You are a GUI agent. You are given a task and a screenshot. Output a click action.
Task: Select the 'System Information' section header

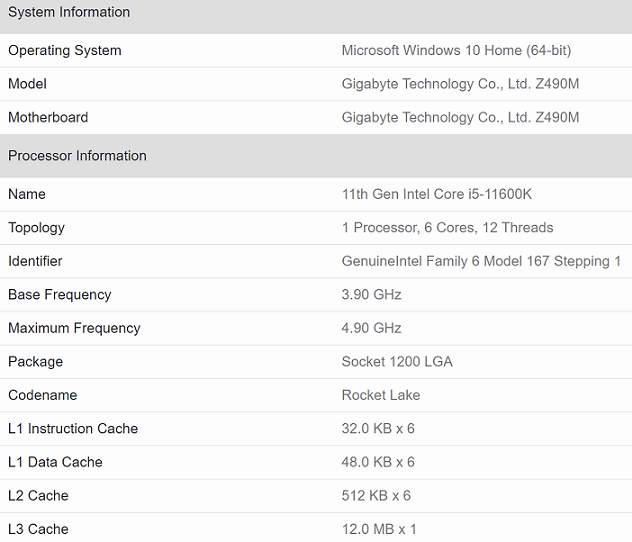[x=69, y=12]
